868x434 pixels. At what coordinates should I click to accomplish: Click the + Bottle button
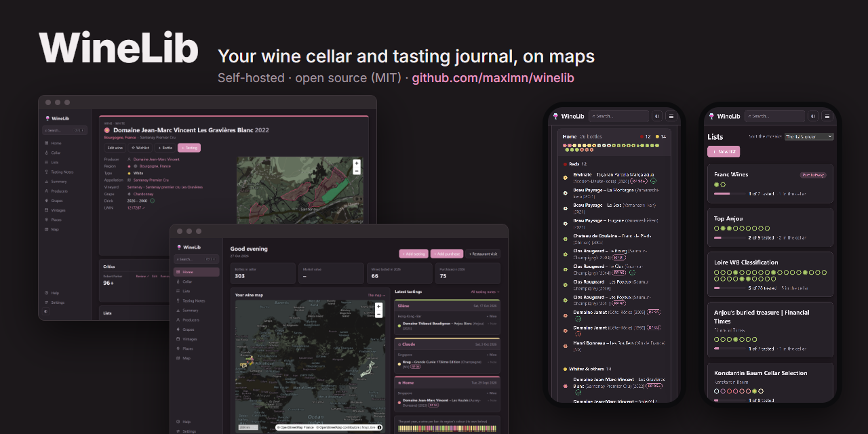[165, 147]
